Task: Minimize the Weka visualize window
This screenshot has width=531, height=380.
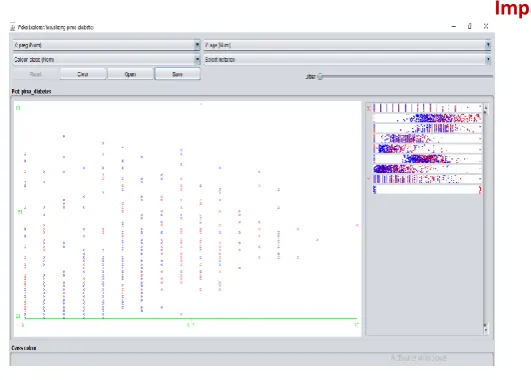Action: (x=454, y=26)
